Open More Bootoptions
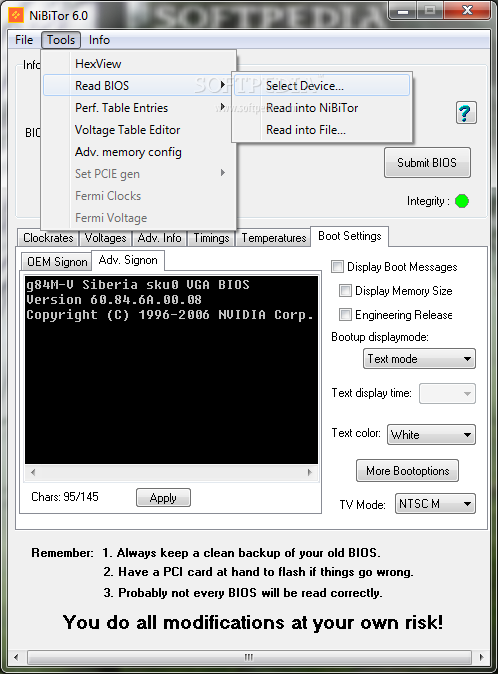This screenshot has width=498, height=674. (x=407, y=471)
